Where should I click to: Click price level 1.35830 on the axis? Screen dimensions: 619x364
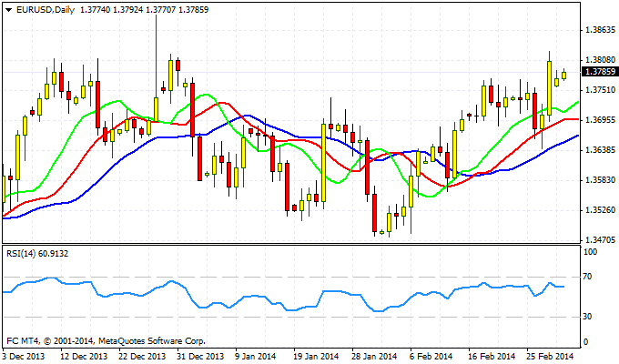click(601, 179)
